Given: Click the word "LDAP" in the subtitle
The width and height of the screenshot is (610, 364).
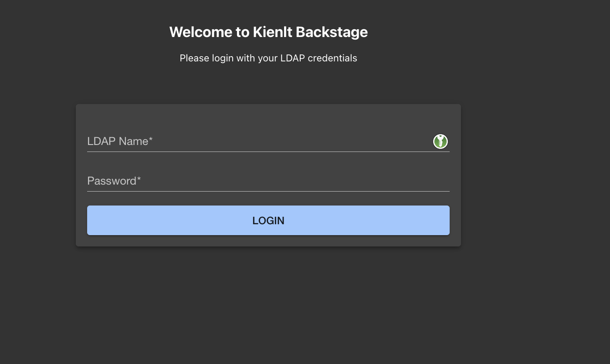Looking at the screenshot, I should (292, 58).
